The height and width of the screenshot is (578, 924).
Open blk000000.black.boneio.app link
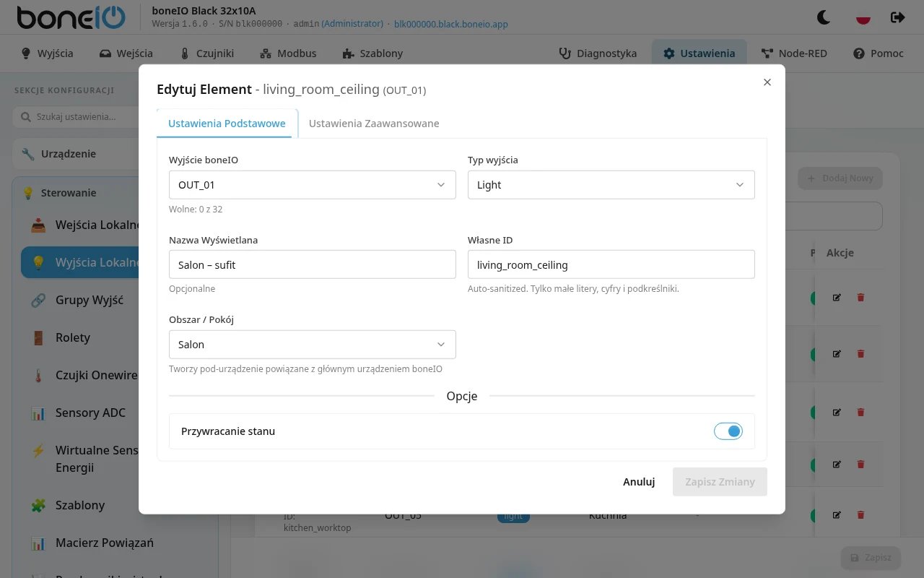click(x=451, y=24)
